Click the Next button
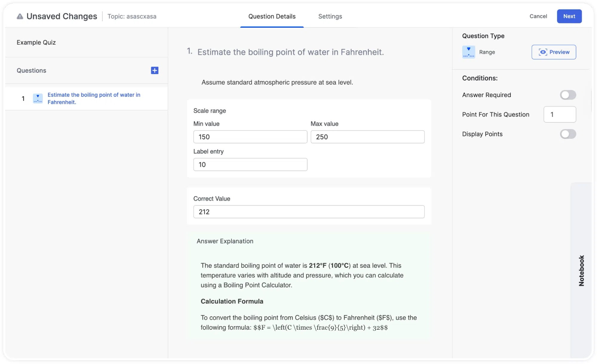This screenshot has height=364, width=597. 569,16
